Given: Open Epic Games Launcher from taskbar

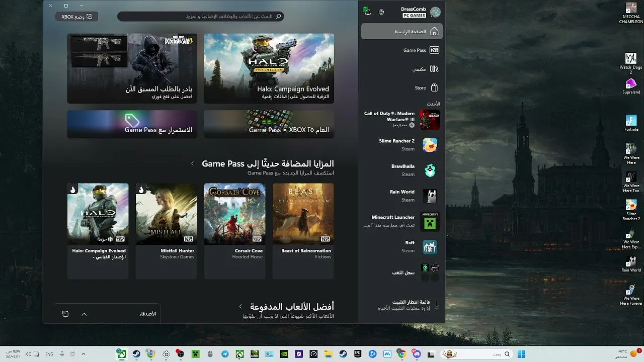Looking at the screenshot, I should [358, 354].
